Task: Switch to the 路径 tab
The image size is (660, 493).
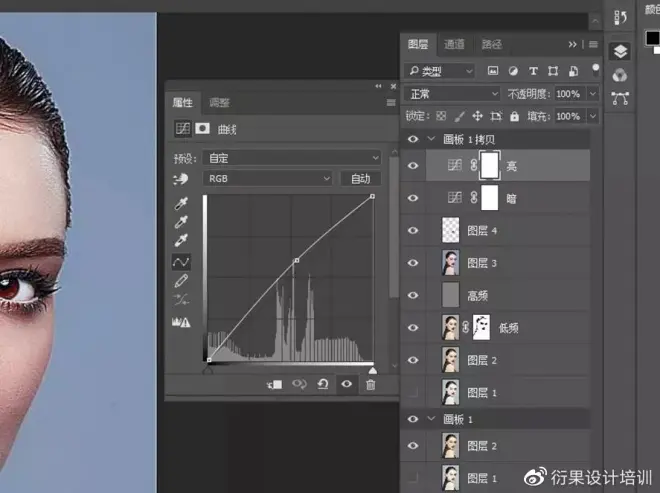Action: pos(492,44)
